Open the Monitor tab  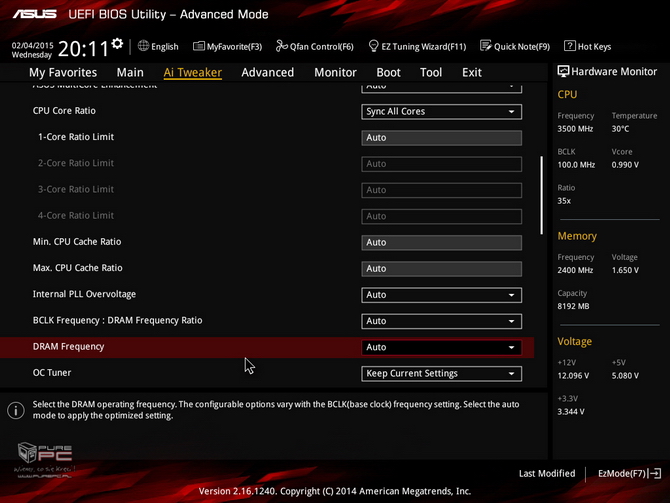pyautogui.click(x=335, y=72)
